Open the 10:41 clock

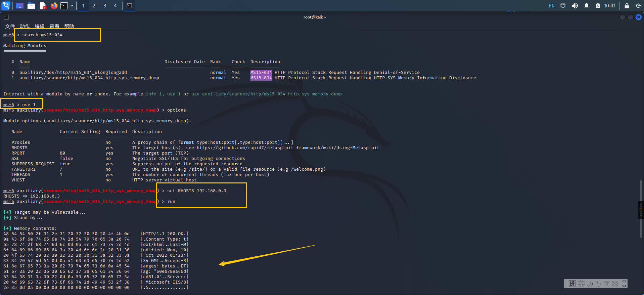610,6
